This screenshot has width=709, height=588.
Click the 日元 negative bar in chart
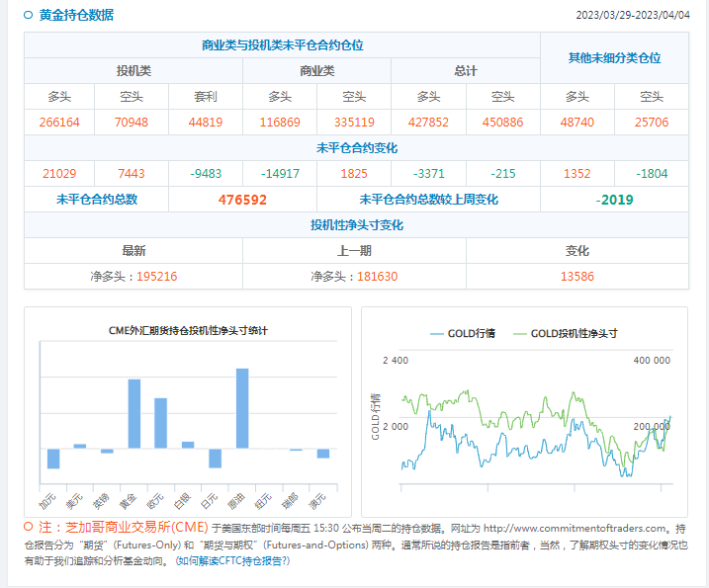(x=215, y=458)
